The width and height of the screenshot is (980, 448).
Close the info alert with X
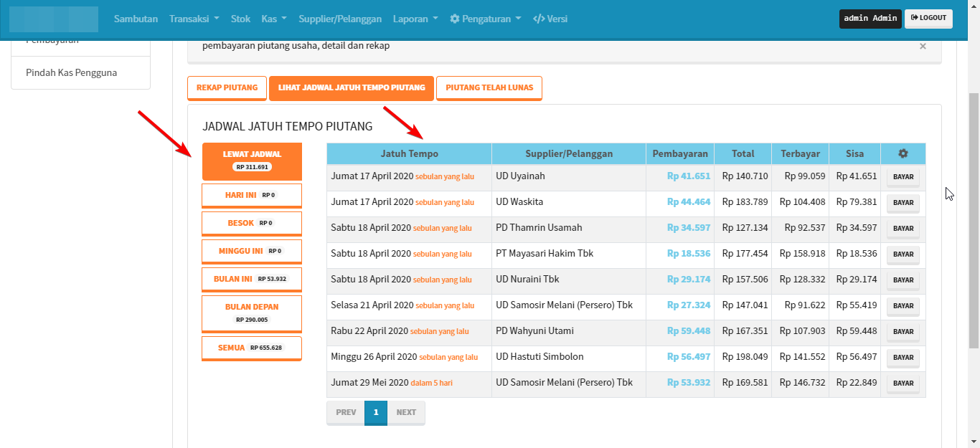[x=923, y=46]
